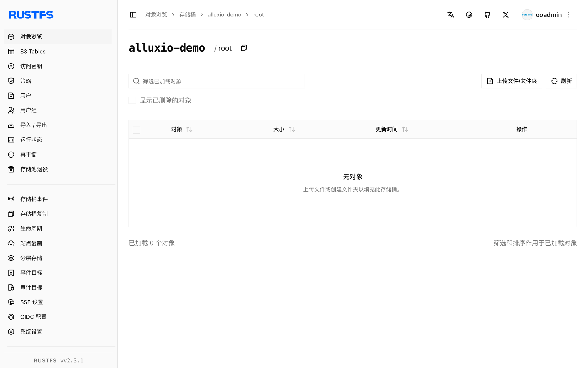588x368 pixels.
Task: Click the 站点复制 cloud icon
Action: click(11, 243)
